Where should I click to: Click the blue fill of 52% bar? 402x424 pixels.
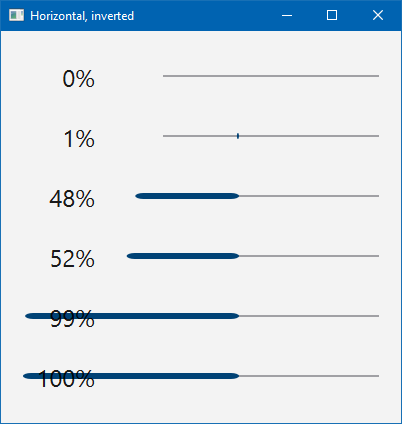click(183, 256)
